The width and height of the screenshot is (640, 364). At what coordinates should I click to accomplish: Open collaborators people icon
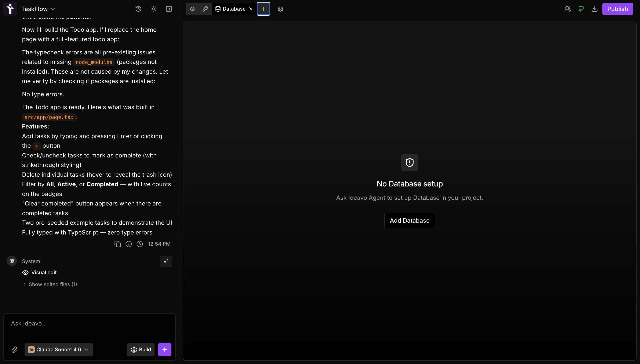567,9
